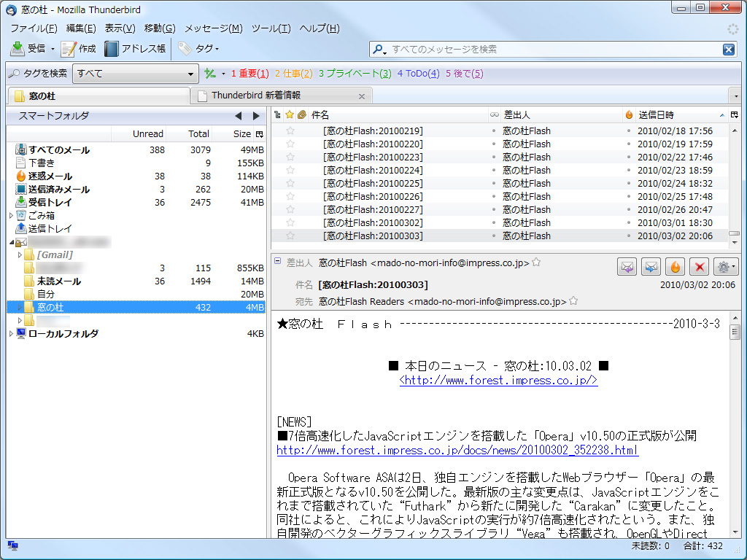Open the gear actions dropdown on message header
The height and width of the screenshot is (560, 747).
pyautogui.click(x=725, y=267)
